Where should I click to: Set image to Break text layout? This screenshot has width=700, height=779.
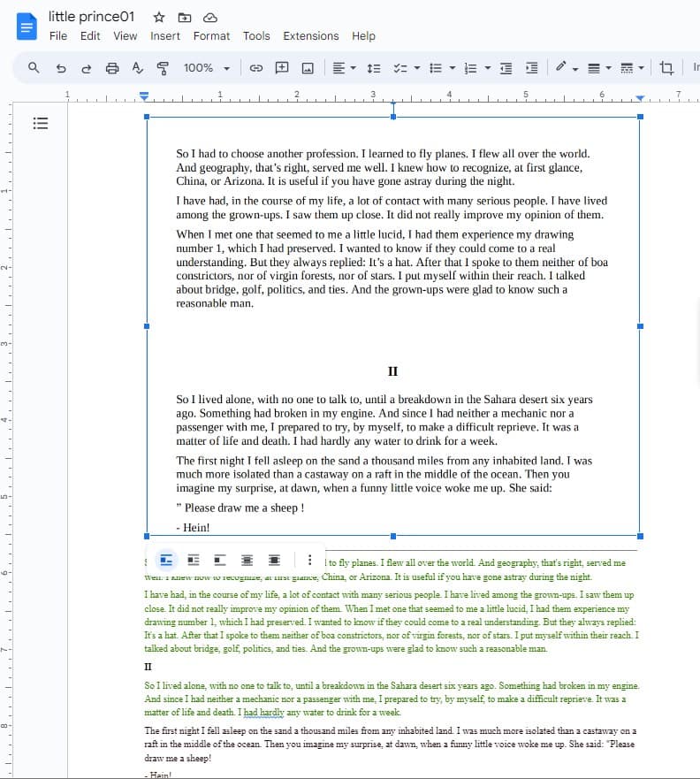point(220,561)
